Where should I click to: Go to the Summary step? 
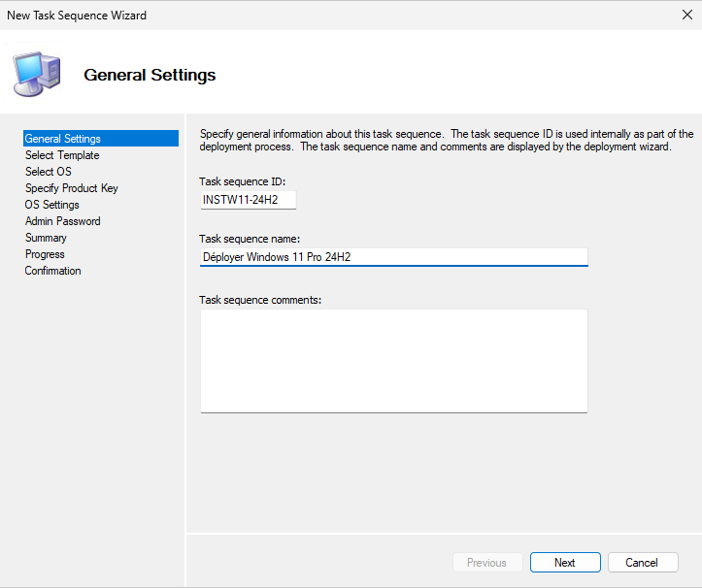tap(46, 238)
